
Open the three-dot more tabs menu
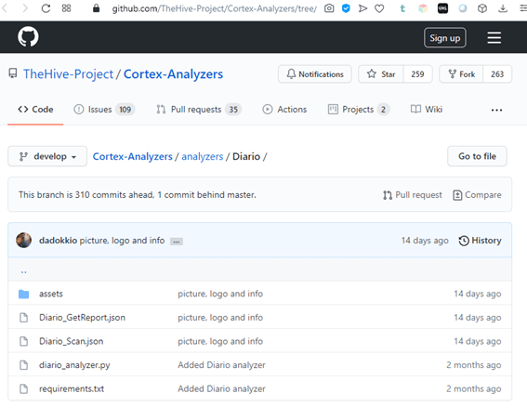(x=496, y=110)
